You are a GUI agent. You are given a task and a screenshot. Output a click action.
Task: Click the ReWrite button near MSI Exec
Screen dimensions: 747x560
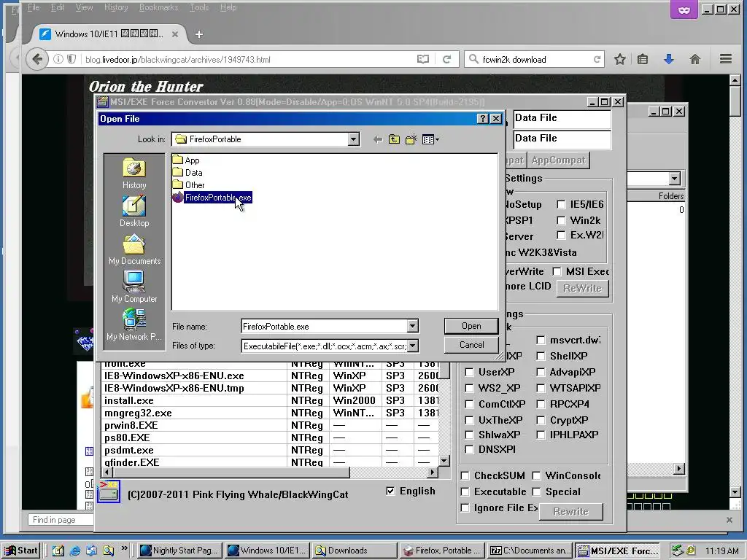point(582,288)
